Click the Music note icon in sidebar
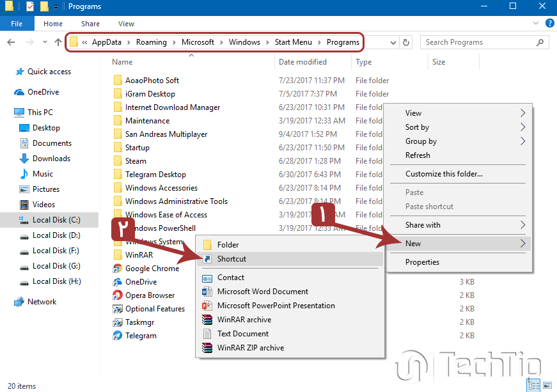The image size is (557, 392). click(x=24, y=174)
